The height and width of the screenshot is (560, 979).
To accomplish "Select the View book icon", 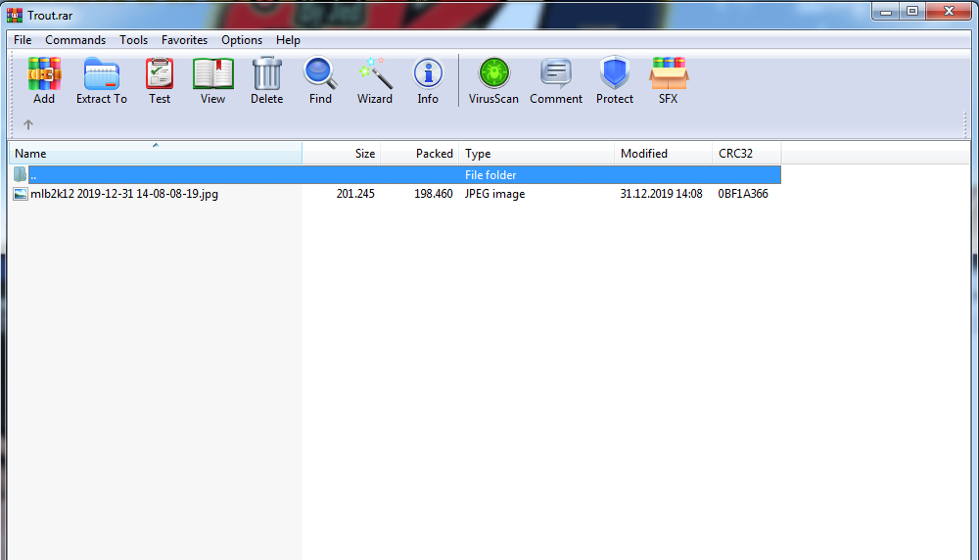I will click(212, 80).
